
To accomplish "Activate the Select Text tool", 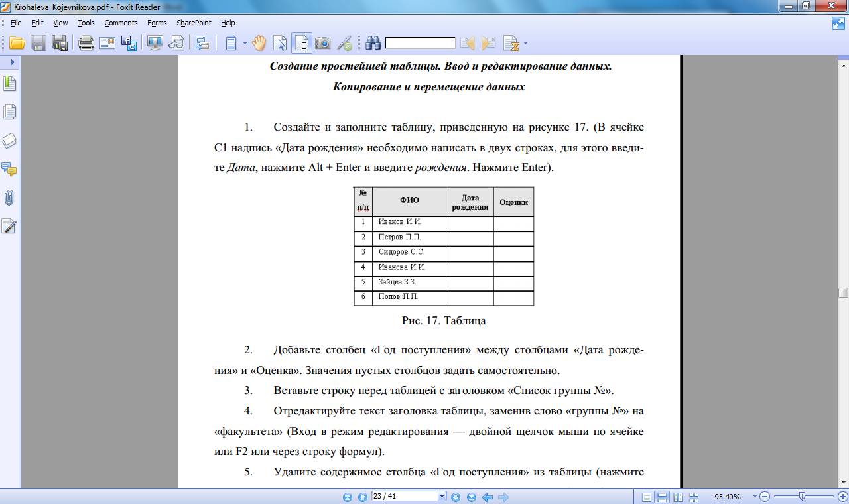I will 302,44.
